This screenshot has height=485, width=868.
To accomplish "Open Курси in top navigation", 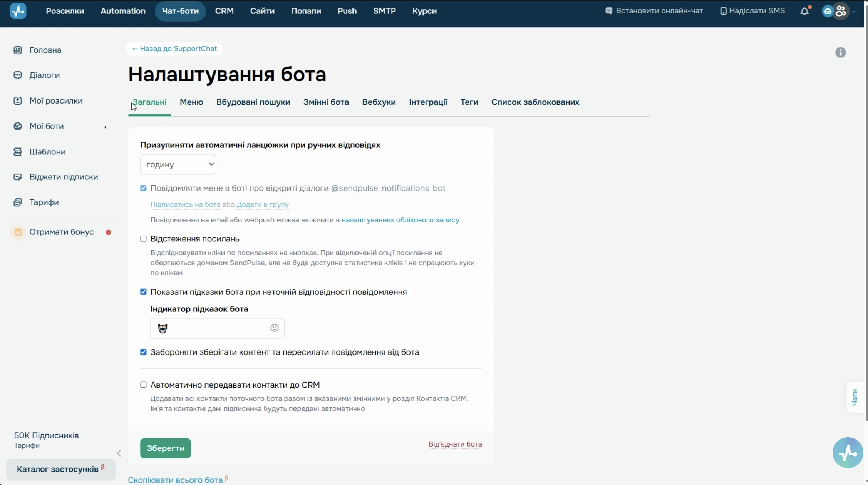I will pos(424,11).
